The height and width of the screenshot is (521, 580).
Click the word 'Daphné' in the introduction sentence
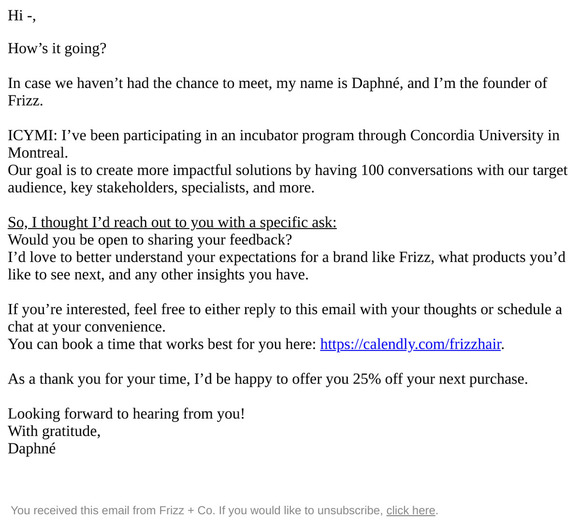375,83
